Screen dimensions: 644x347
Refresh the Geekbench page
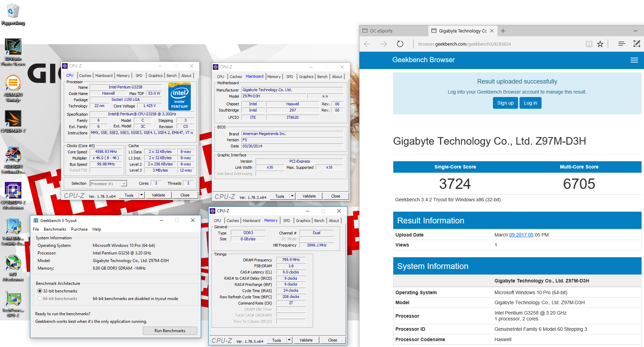pos(400,44)
